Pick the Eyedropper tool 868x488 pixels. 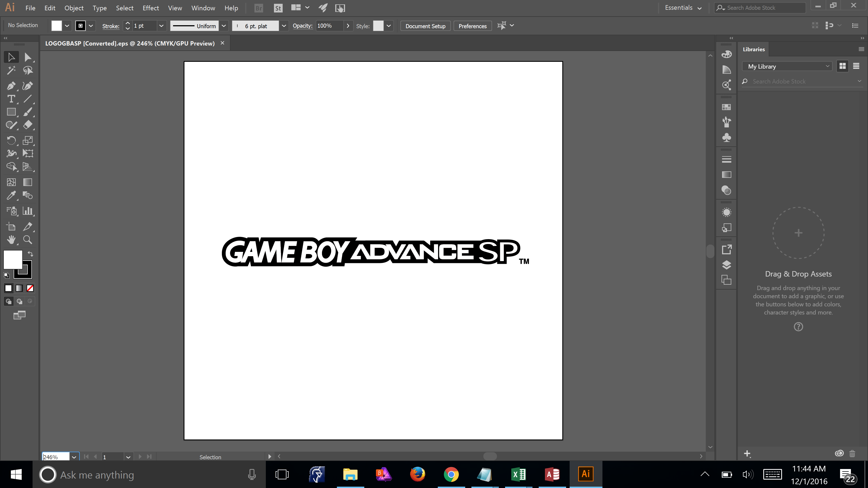pos(11,195)
